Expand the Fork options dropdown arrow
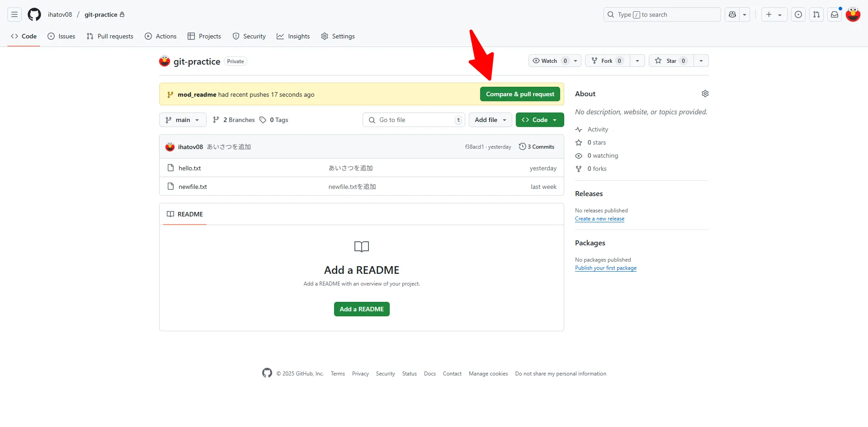Viewport: 868px width, 427px height. [x=637, y=61]
